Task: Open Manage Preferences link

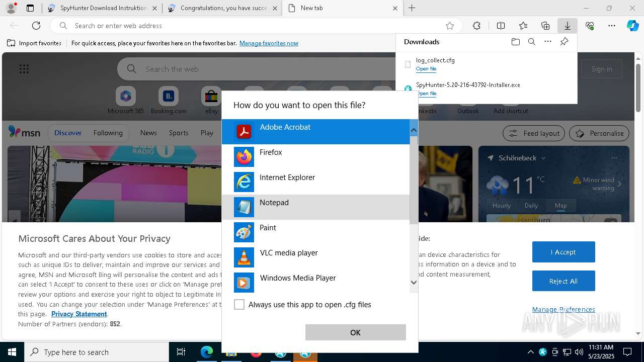Action: click(563, 309)
